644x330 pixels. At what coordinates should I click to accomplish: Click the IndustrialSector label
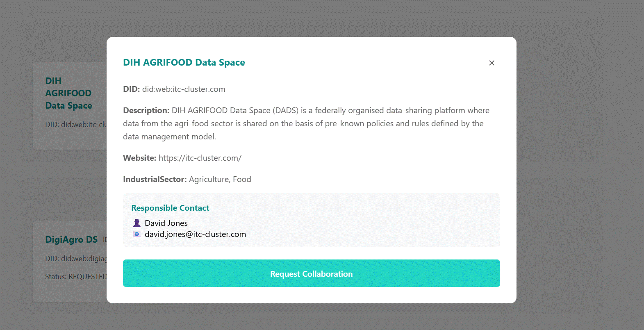(155, 179)
